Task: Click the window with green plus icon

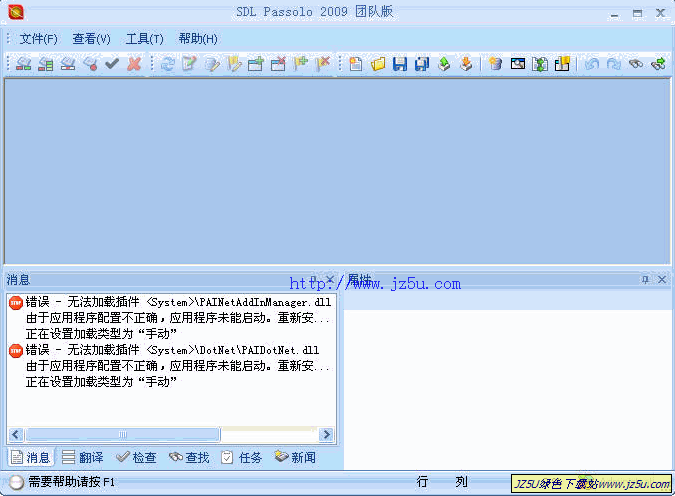Action: [x=256, y=64]
